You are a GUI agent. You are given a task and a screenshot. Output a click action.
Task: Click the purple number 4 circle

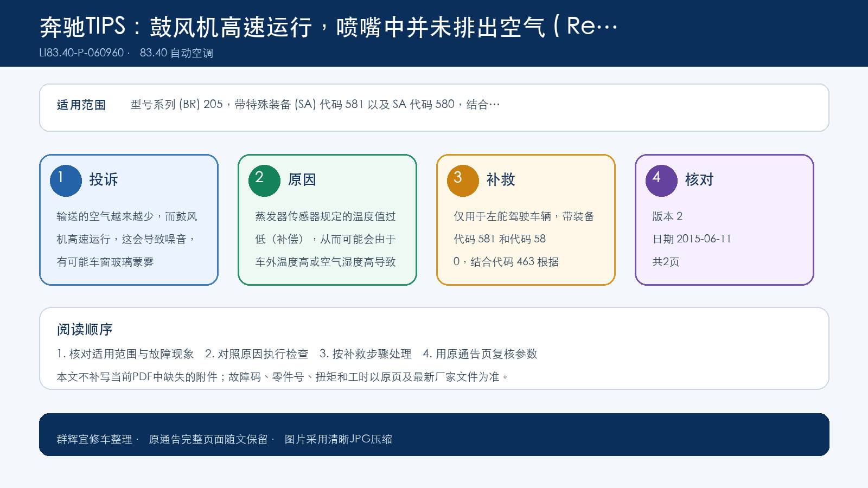(661, 181)
